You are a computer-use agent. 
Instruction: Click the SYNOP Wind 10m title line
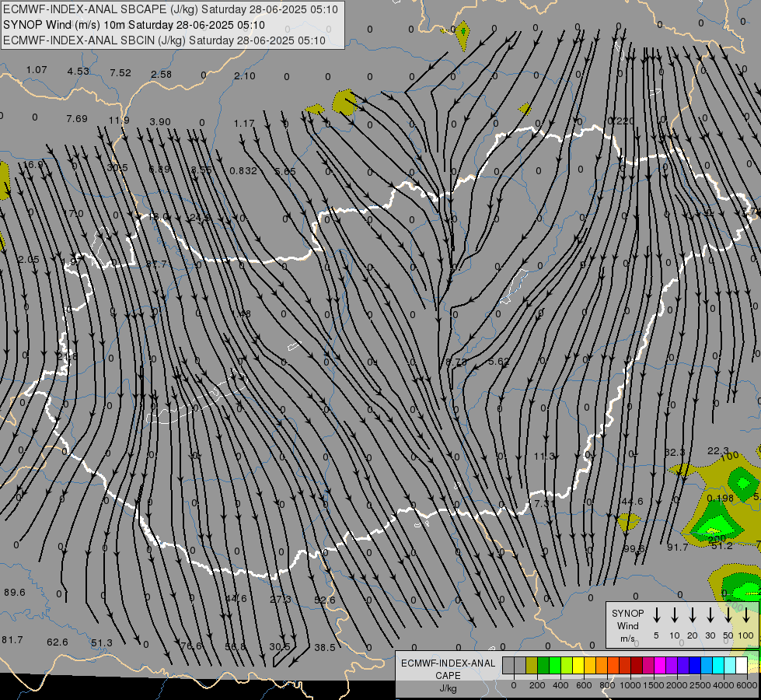tap(134, 25)
